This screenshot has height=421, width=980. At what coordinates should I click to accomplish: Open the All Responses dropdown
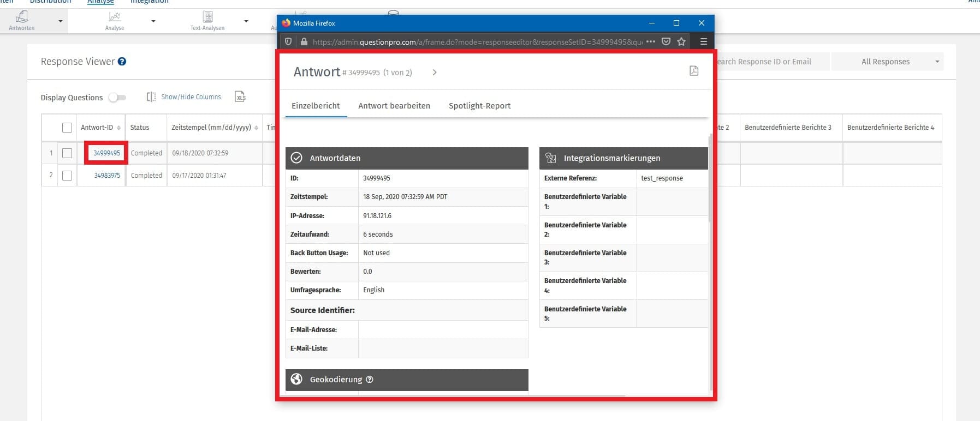pyautogui.click(x=887, y=62)
